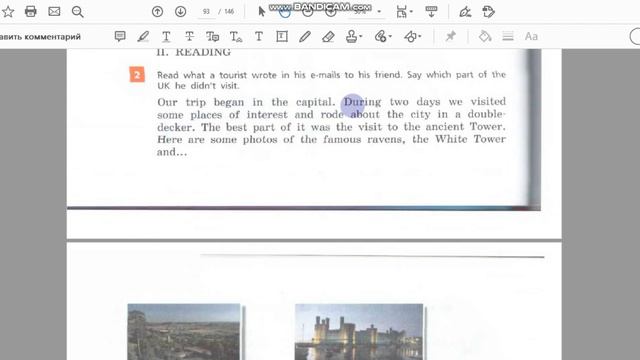Viewport: 640px width, 360px height.
Task: Click the line 'decker. The best part'
Action: tap(331, 127)
